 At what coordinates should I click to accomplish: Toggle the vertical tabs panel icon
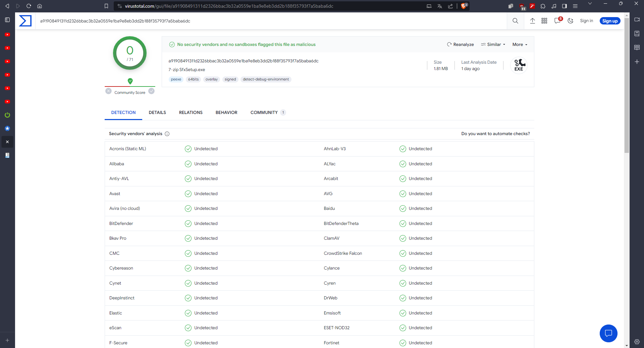click(x=7, y=20)
